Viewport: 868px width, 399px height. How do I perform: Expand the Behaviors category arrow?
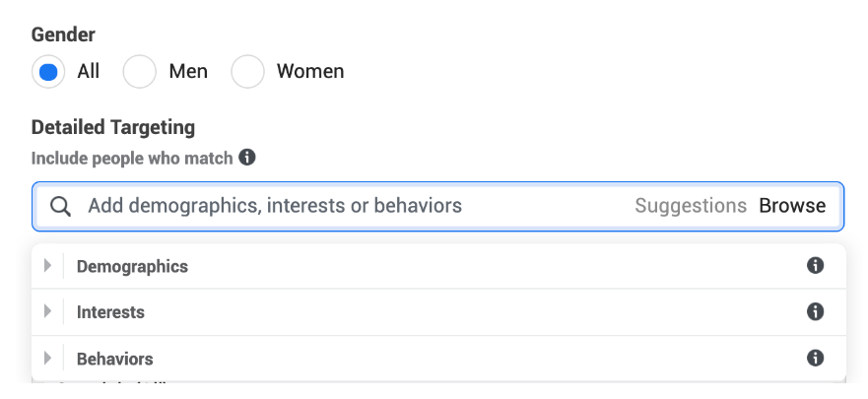[x=47, y=359]
